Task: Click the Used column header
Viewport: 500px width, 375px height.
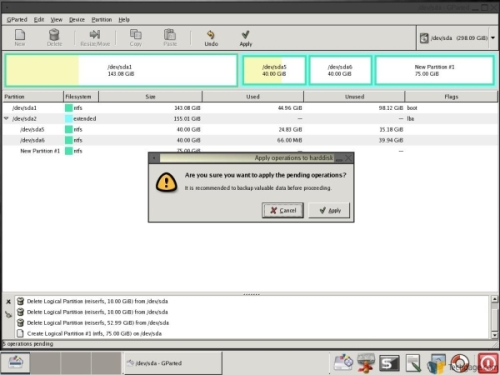Action: (253, 97)
